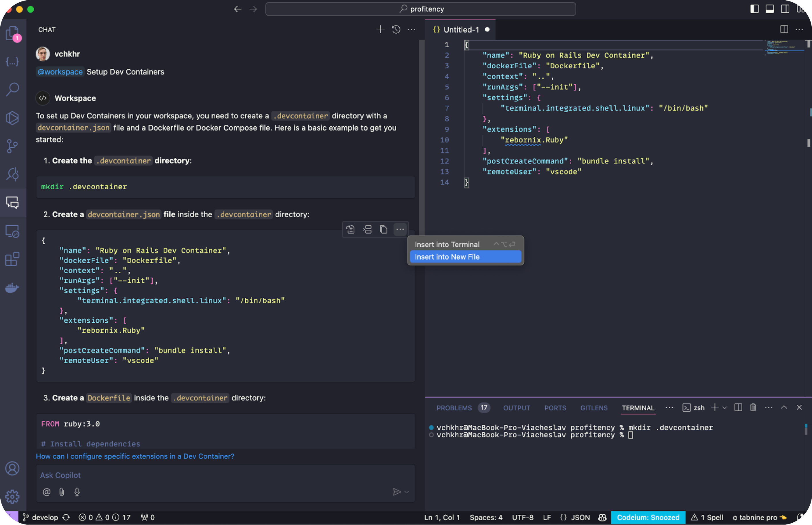The width and height of the screenshot is (812, 525).
Task: Switch to the Problems tab
Action: click(454, 408)
